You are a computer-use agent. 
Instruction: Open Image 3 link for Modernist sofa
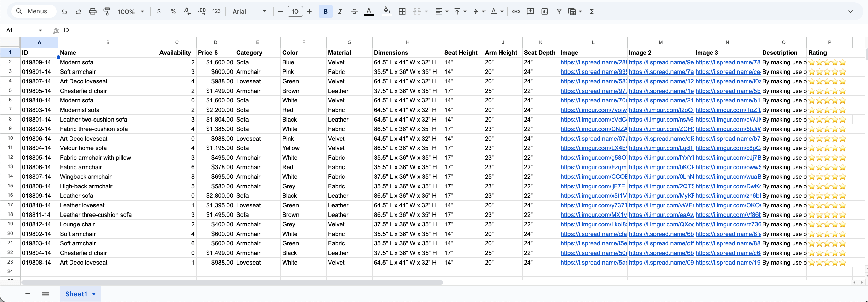tap(728, 110)
